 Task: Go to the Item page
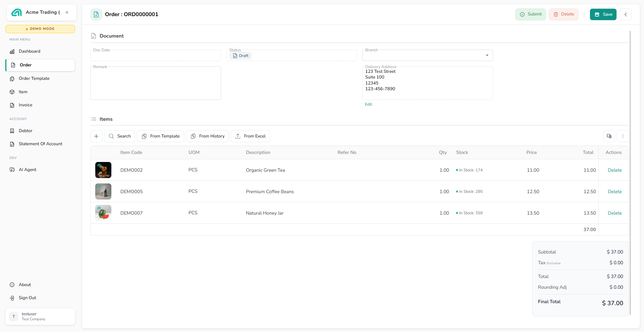pos(40,92)
